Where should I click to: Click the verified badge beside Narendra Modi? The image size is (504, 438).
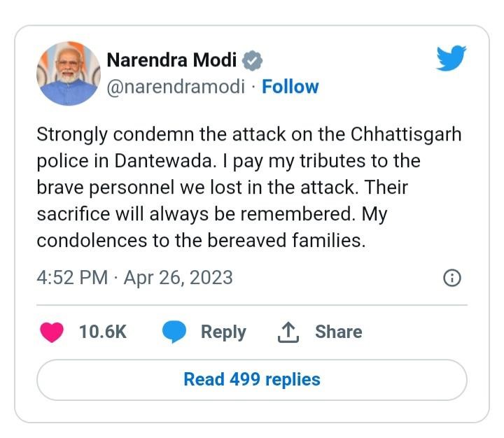point(252,61)
